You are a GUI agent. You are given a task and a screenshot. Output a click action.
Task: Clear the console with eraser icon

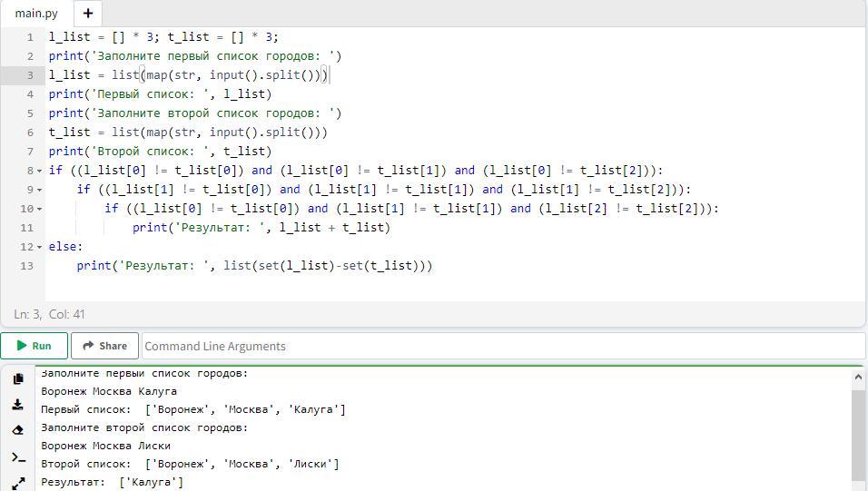click(18, 430)
